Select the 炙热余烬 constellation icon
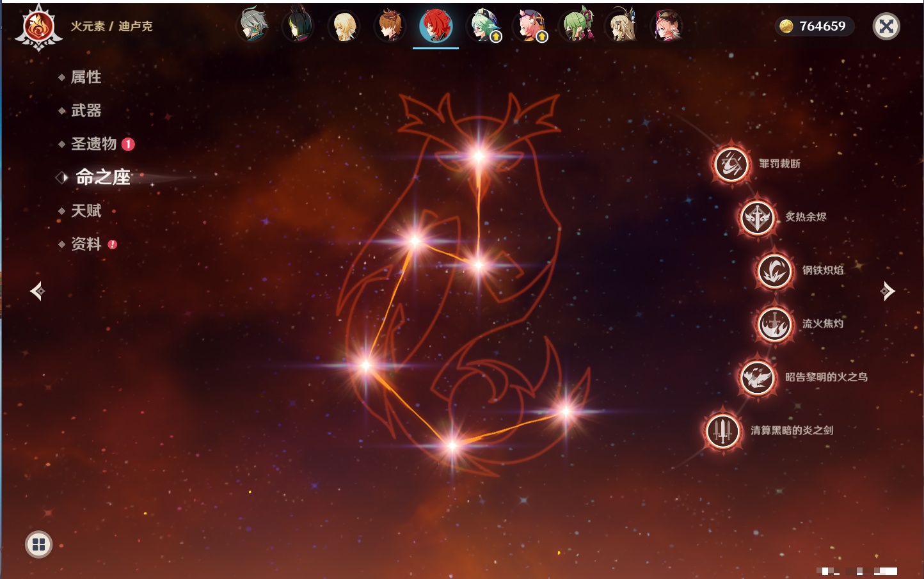 coord(757,218)
